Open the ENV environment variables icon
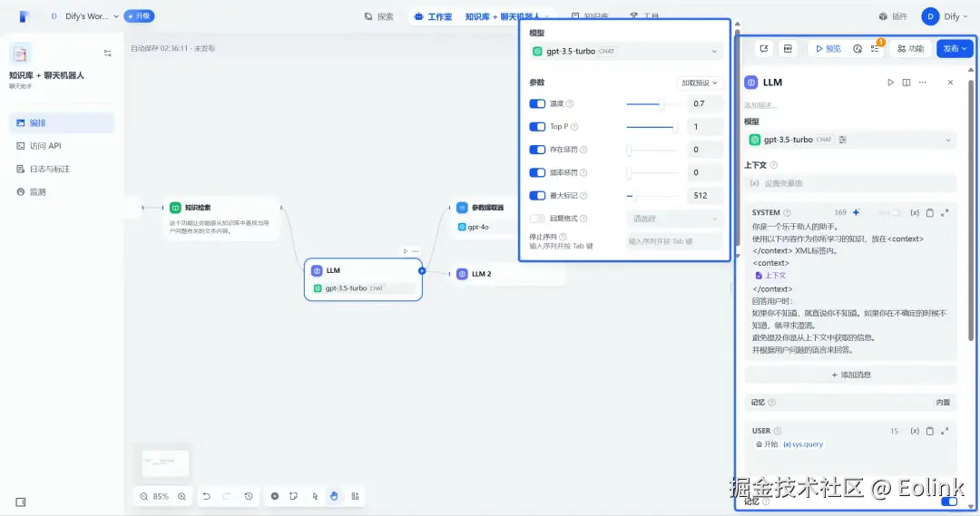Screen dimensions: 980x516 788,49
